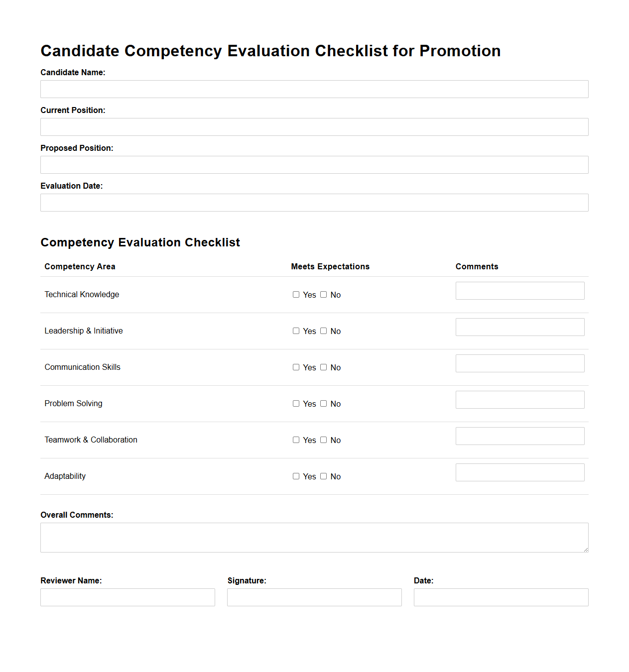The image size is (629, 672).
Task: Click the Proposed Position field
Action: (314, 165)
